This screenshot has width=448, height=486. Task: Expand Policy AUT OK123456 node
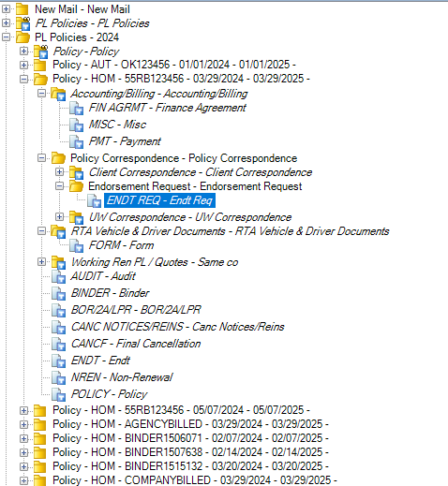tap(23, 65)
